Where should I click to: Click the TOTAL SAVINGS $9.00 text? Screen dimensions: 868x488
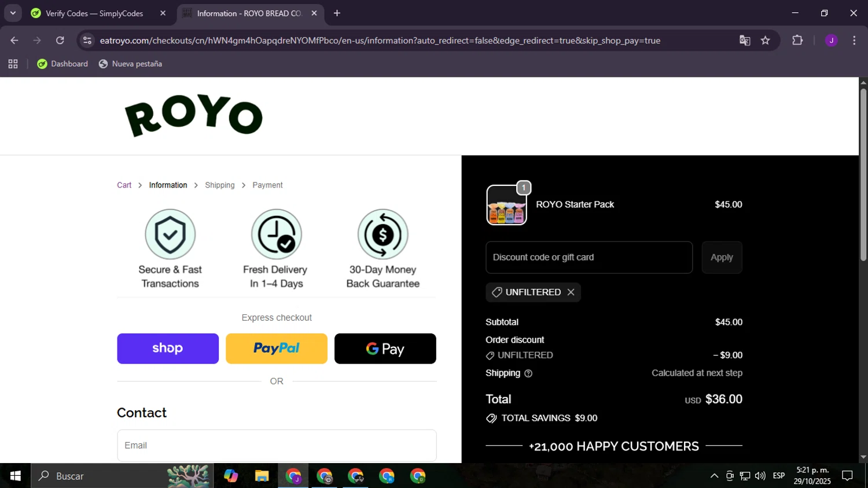(549, 418)
